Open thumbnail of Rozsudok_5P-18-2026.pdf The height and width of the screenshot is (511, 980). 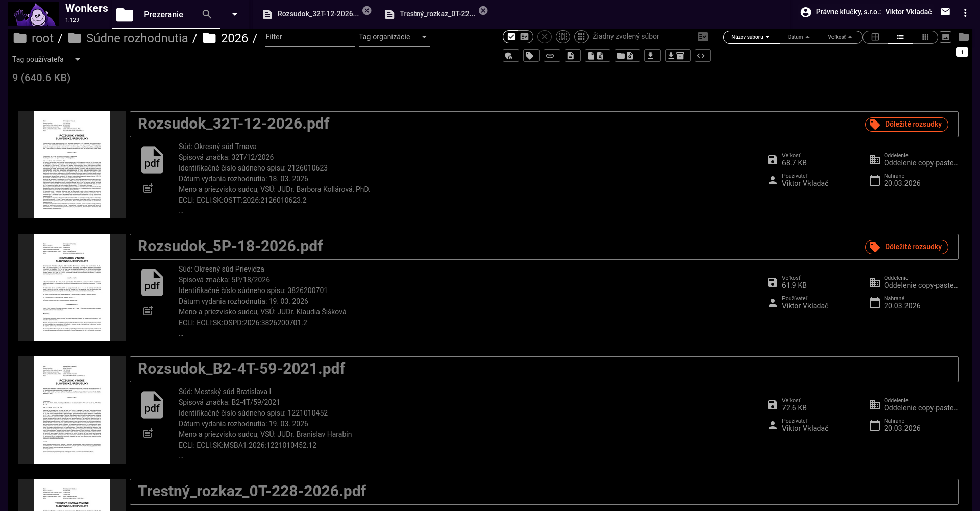(x=72, y=287)
